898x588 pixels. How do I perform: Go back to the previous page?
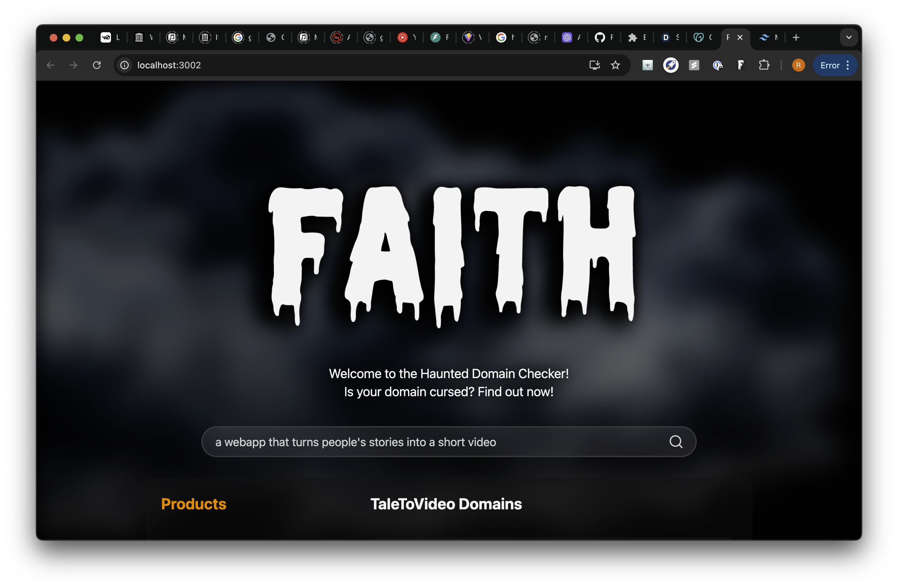click(51, 65)
